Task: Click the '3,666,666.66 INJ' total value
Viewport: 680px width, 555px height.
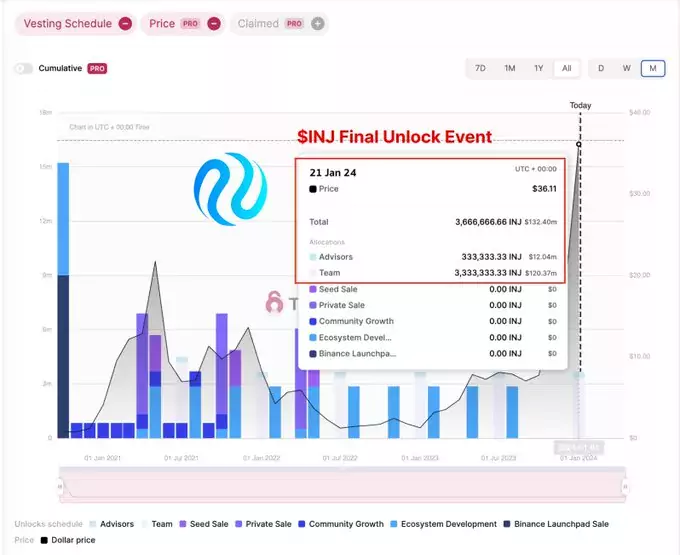Action: (488, 222)
